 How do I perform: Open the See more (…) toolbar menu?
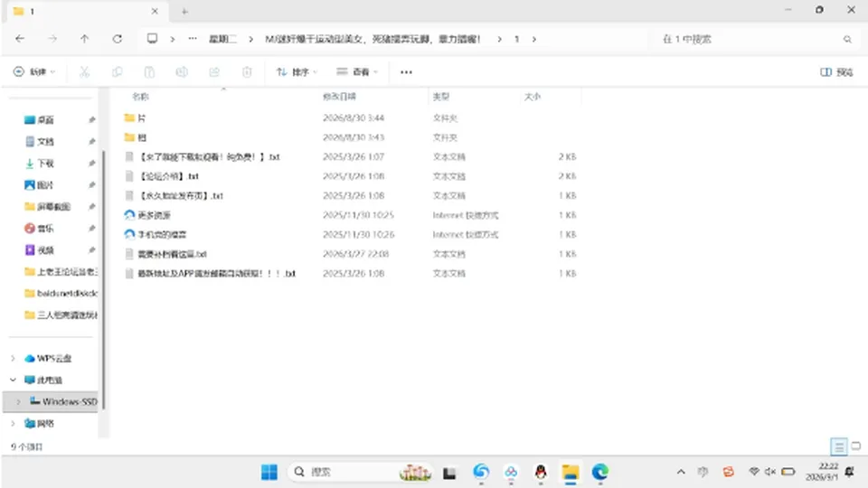406,72
